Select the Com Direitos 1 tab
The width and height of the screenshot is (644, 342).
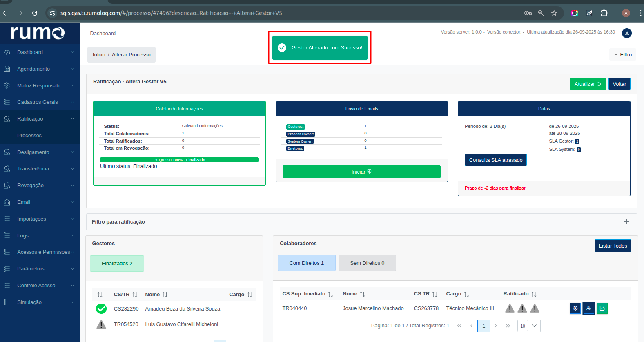point(306,263)
